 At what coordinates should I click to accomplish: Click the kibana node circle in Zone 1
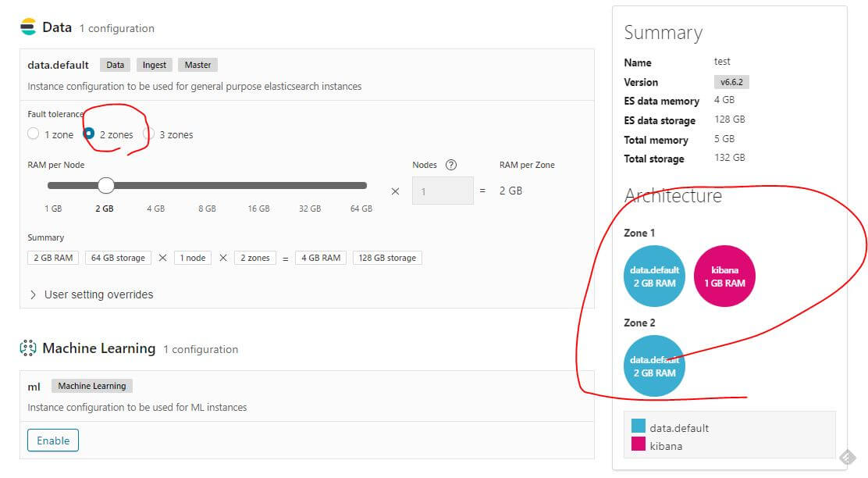click(x=724, y=276)
